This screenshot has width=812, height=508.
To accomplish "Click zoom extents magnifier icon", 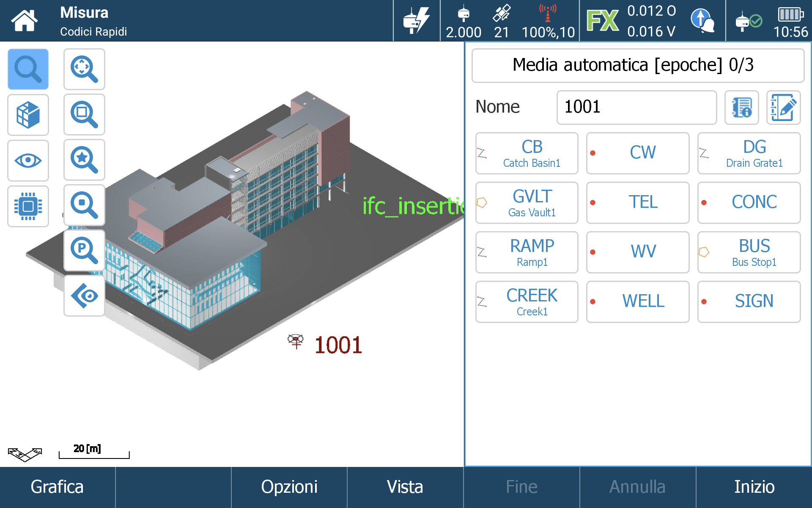I will point(84,69).
